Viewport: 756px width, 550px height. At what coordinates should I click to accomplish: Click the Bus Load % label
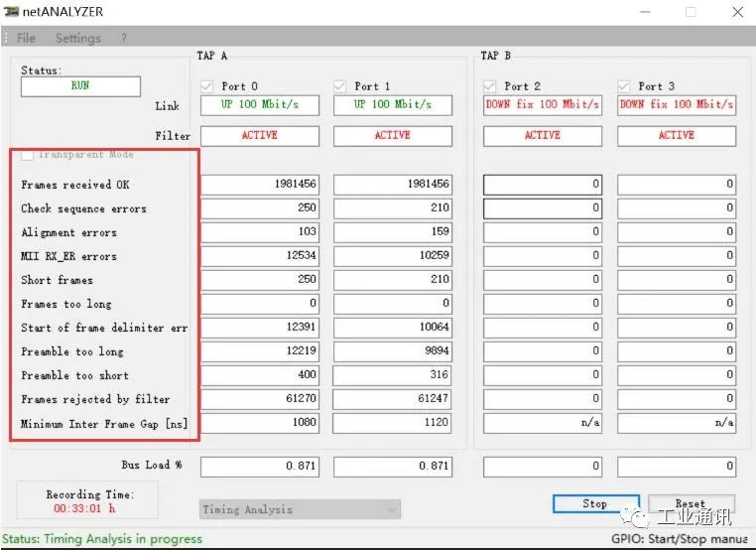tap(152, 465)
